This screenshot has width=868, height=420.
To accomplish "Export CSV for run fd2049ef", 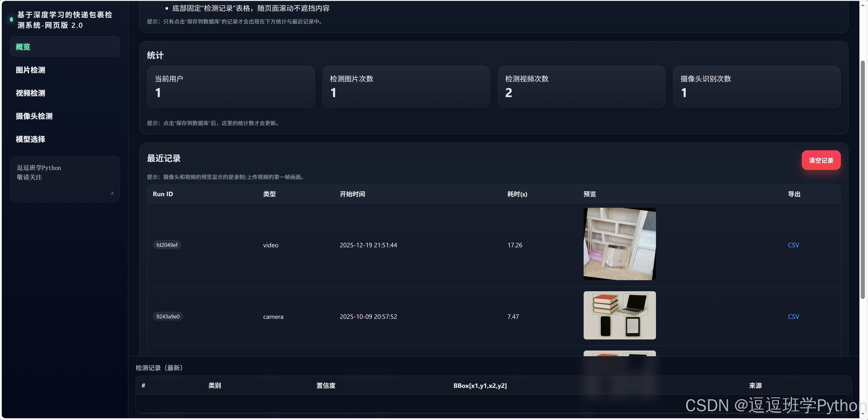I will tap(793, 245).
